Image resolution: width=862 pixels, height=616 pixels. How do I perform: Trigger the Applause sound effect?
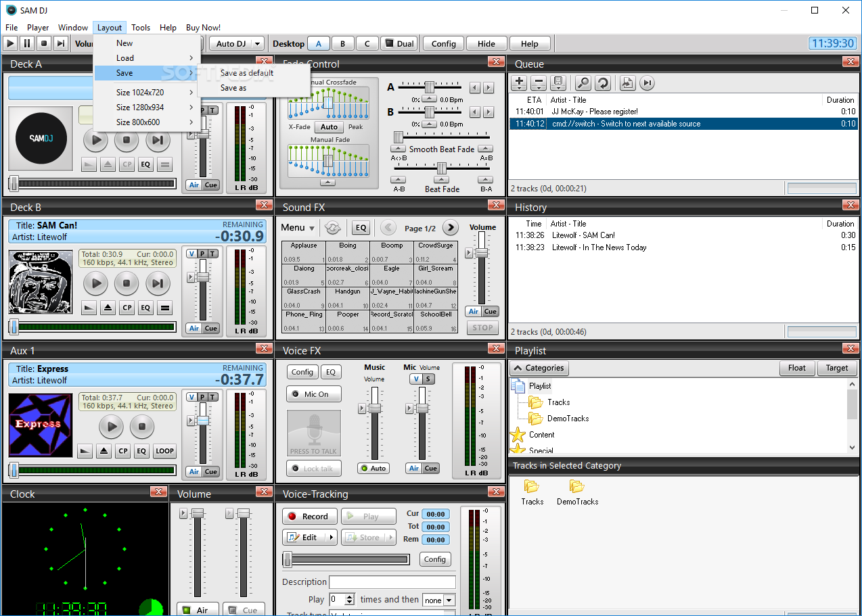304,252
